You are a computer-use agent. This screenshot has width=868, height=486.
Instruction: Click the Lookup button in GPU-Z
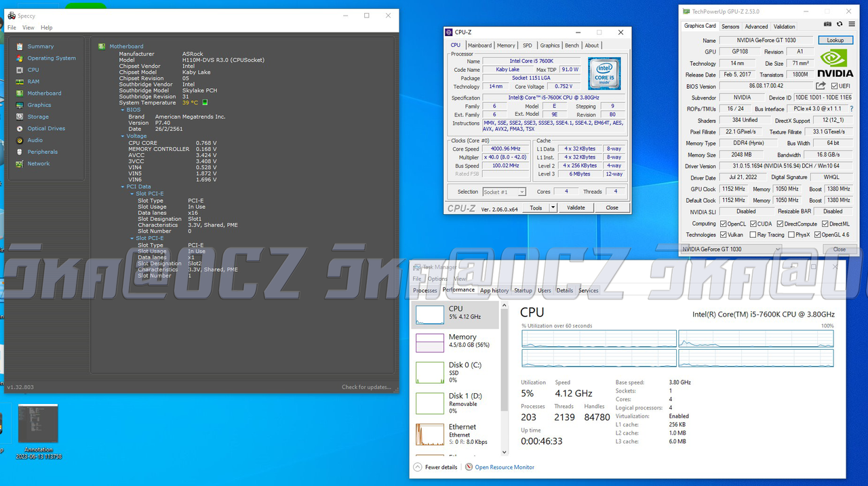835,41
